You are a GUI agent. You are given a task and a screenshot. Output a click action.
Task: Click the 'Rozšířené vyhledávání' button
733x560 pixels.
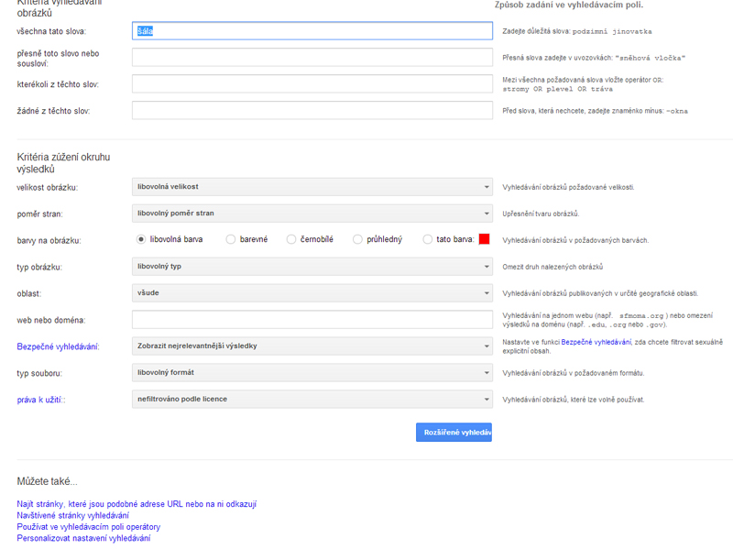[454, 433]
